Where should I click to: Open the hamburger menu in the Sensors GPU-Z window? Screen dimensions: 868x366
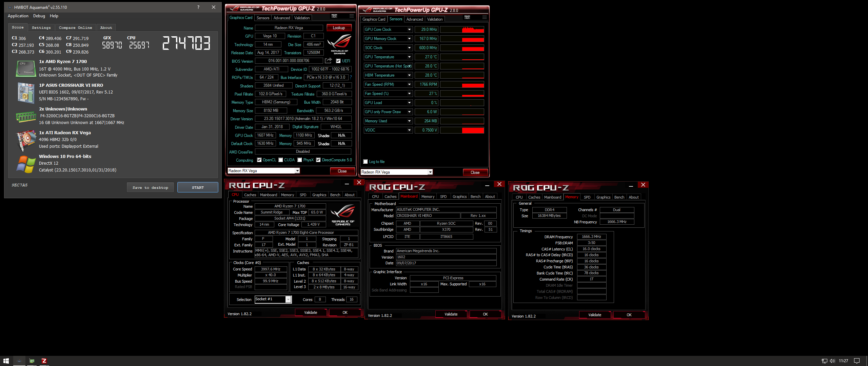coord(485,18)
